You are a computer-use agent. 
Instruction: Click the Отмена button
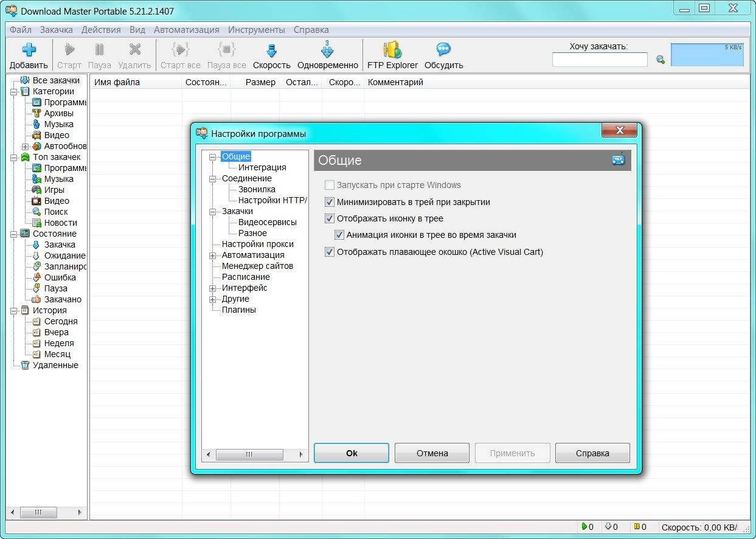coord(432,453)
